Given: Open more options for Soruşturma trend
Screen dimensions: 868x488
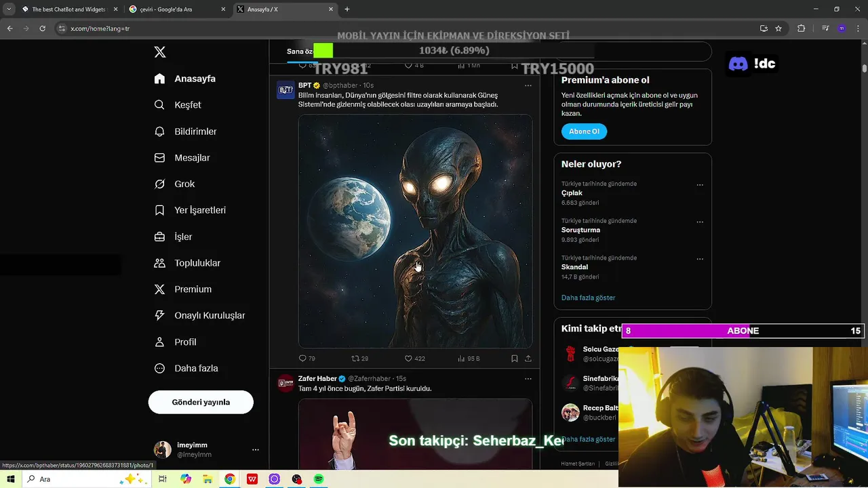Looking at the screenshot, I should point(700,222).
